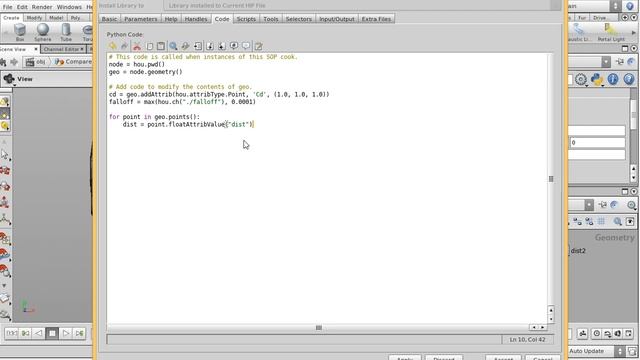Screen dimensions: 640x360
Task: Click the indent icon in code toolbar
Action: (x=209, y=46)
